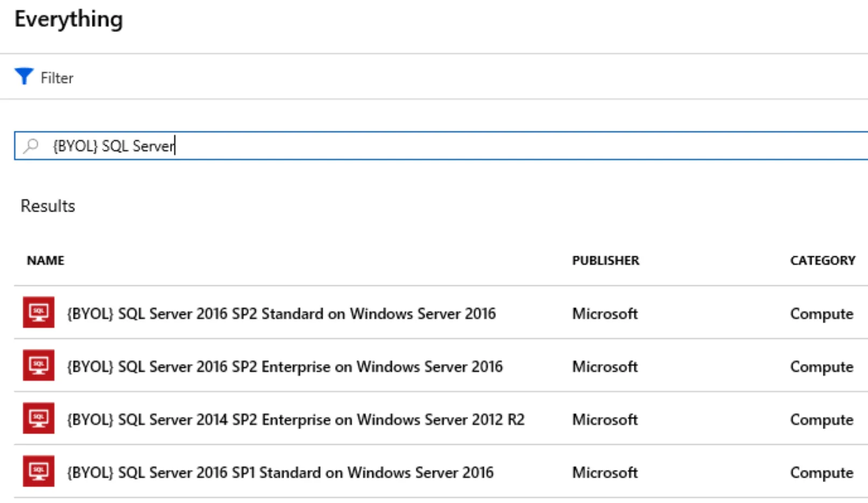Click Compute category in SQL 2014 SP2 Enterprise row

tap(822, 420)
